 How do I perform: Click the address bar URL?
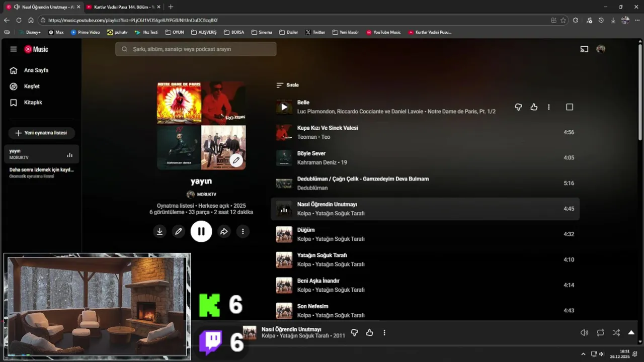pos(133,20)
